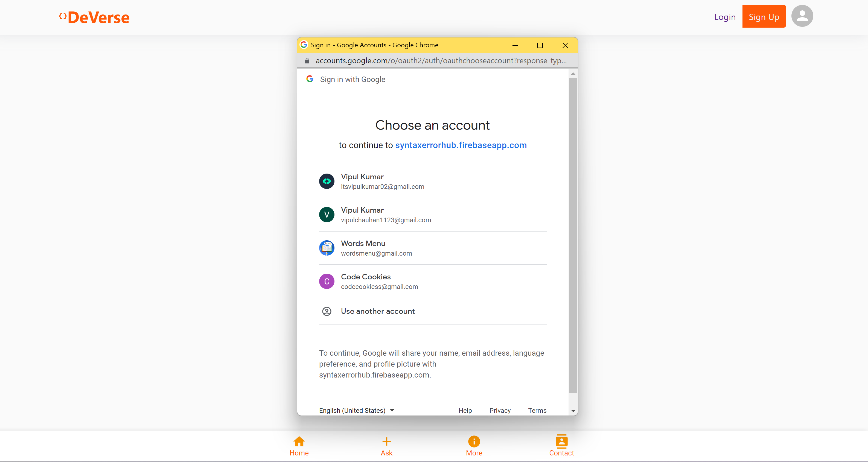Click the More dot icon in bottom bar

[474, 441]
